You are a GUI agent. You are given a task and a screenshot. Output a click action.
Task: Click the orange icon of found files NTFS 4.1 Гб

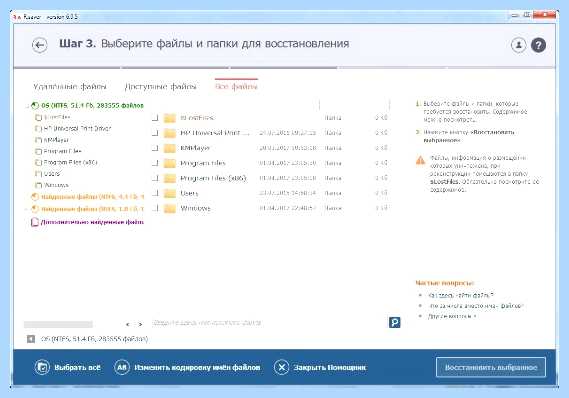(35, 197)
